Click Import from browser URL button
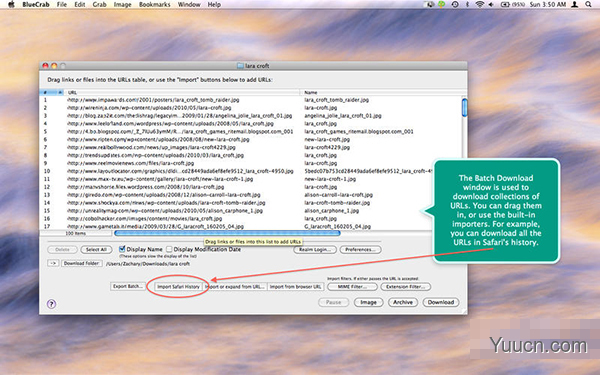Image resolution: width=600 pixels, height=375 pixels. [x=295, y=287]
